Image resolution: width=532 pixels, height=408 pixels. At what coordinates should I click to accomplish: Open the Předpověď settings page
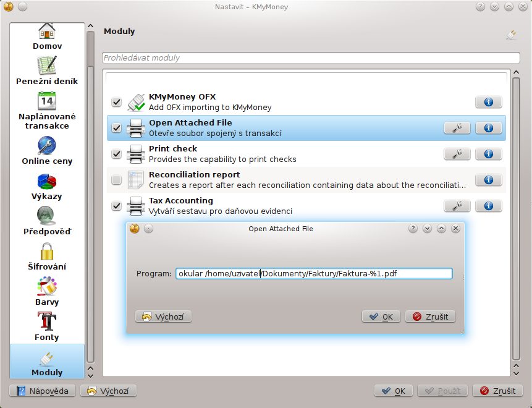47,221
